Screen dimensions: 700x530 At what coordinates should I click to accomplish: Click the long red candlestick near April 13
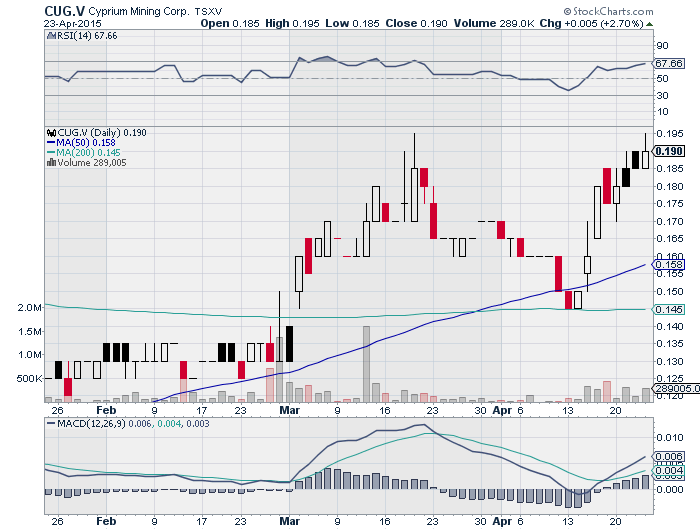[x=558, y=274]
